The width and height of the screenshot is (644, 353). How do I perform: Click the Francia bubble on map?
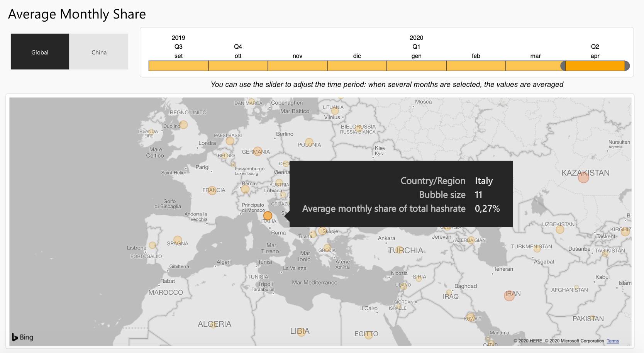(212, 190)
